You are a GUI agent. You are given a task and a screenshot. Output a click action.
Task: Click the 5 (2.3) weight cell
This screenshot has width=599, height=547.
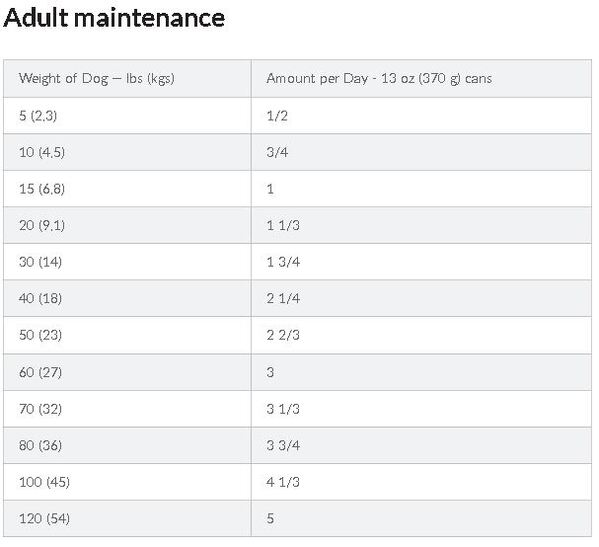pos(127,116)
